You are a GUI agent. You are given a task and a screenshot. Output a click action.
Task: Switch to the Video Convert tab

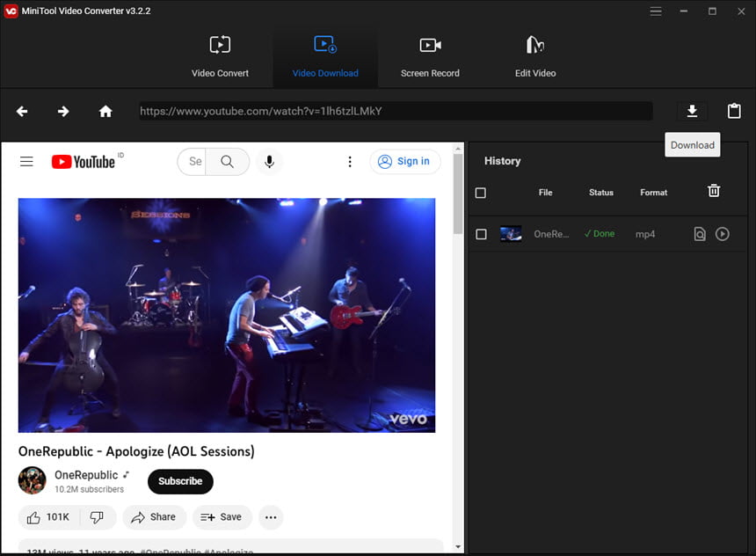point(220,56)
